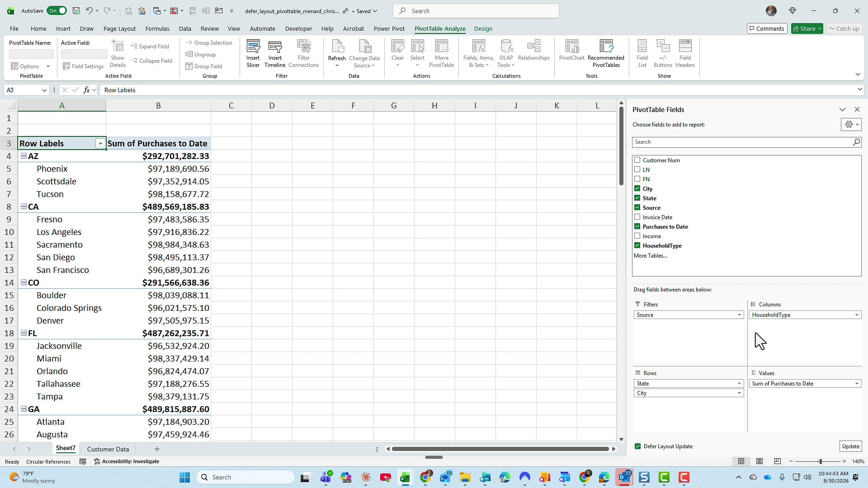Click zoom in plus button

coord(844,461)
